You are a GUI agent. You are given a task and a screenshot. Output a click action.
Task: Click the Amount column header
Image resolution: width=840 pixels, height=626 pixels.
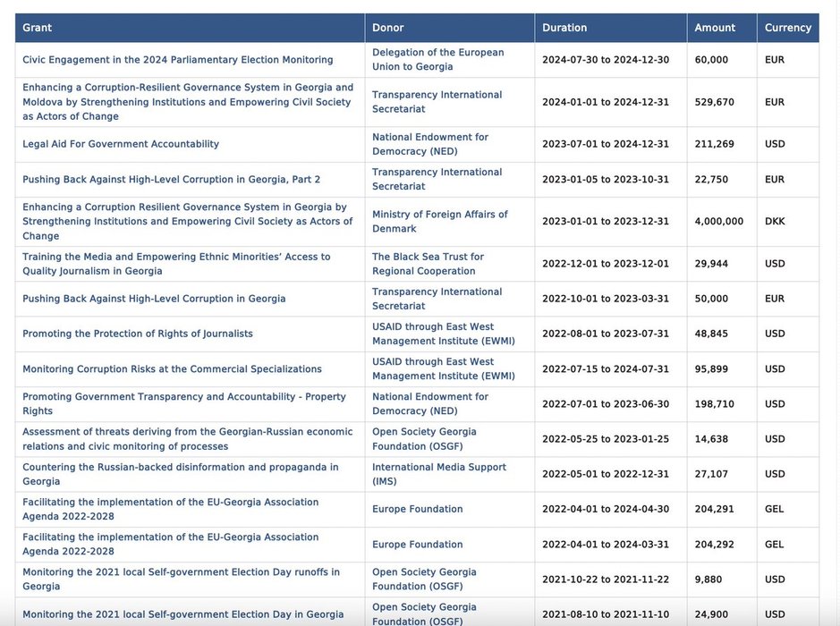tap(715, 28)
